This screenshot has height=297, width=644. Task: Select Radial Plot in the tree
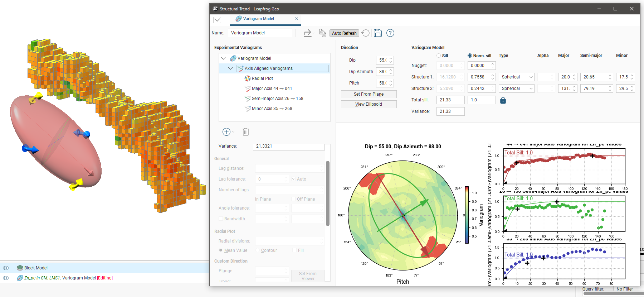262,78
